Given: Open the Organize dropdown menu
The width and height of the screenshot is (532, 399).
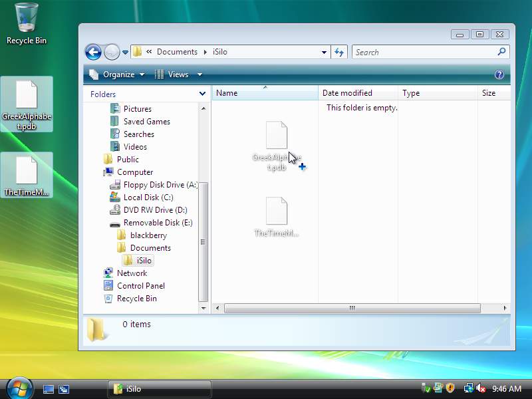Looking at the screenshot, I should (x=117, y=74).
